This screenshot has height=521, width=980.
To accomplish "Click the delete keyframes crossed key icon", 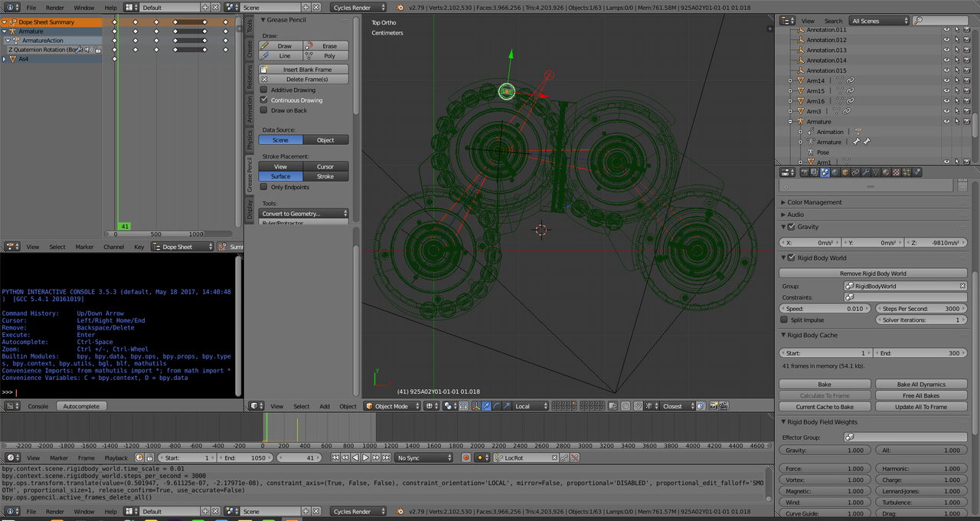I will 574,458.
